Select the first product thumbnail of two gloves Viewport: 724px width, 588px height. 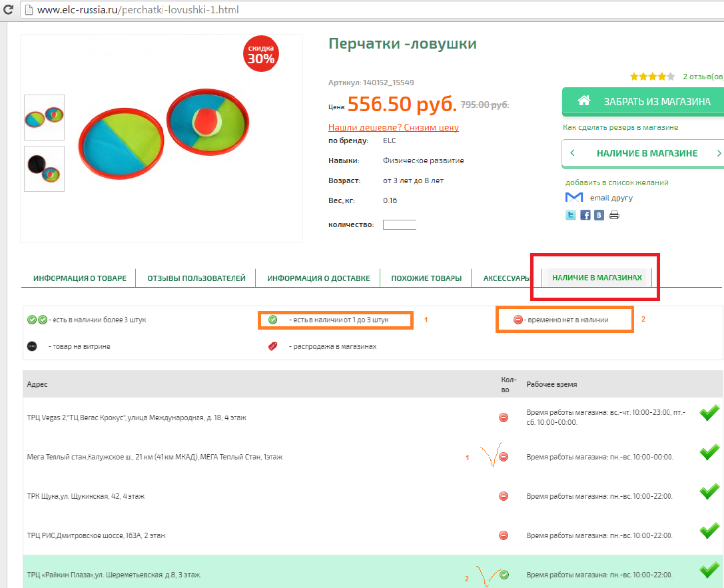pos(45,117)
